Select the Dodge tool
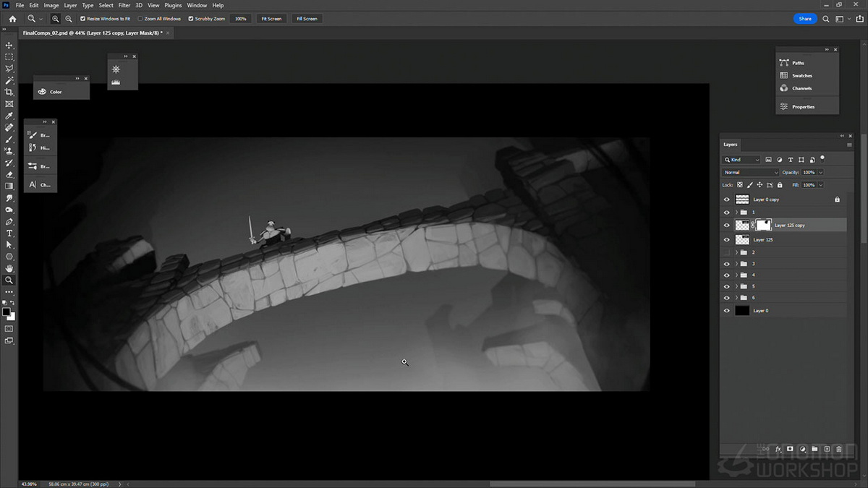Image resolution: width=868 pixels, height=488 pixels. point(9,210)
